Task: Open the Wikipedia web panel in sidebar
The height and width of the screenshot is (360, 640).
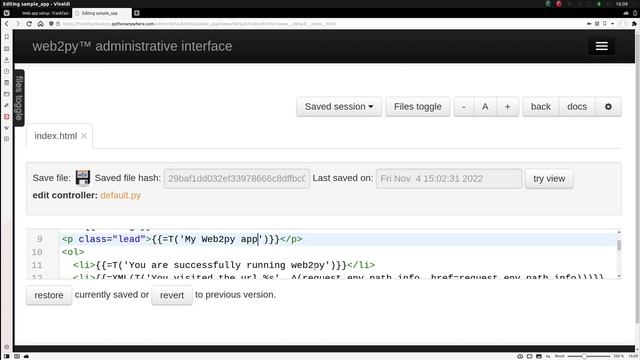Action: [7, 128]
